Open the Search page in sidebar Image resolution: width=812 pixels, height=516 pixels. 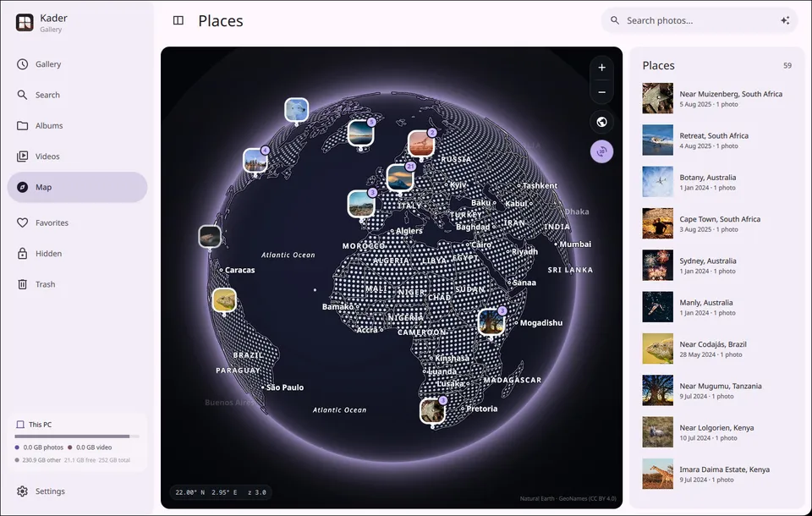(x=77, y=95)
